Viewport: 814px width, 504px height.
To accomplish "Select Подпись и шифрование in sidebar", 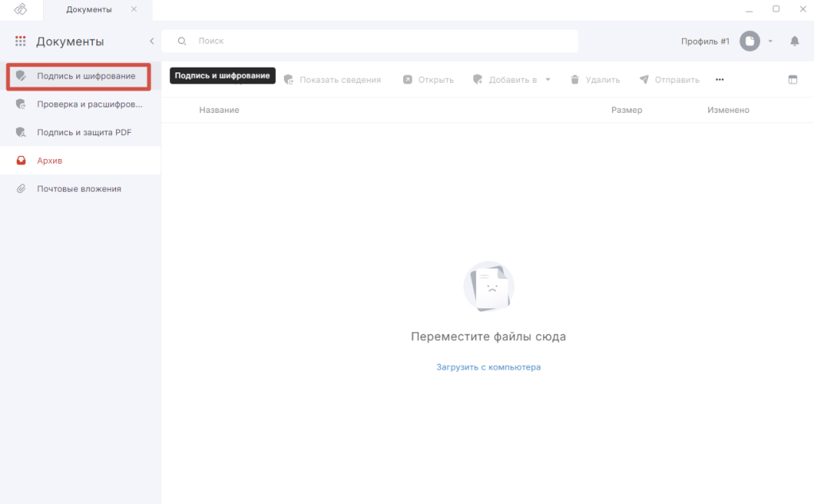I will click(79, 76).
